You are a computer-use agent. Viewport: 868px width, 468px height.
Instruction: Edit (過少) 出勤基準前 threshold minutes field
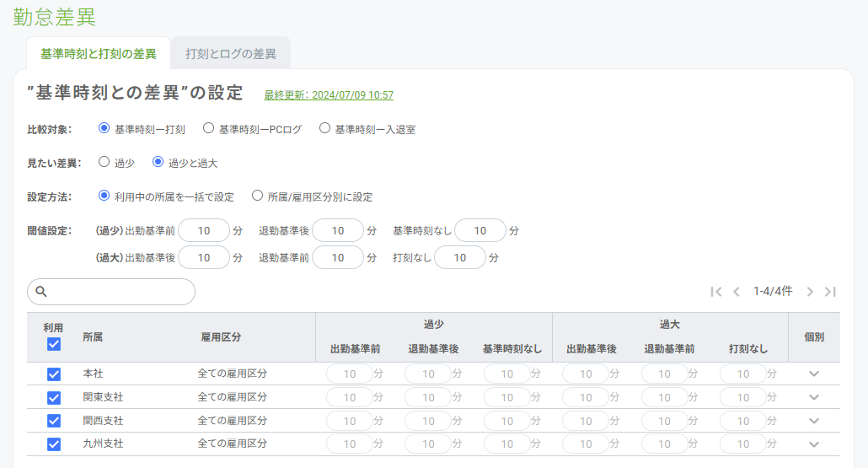click(203, 231)
